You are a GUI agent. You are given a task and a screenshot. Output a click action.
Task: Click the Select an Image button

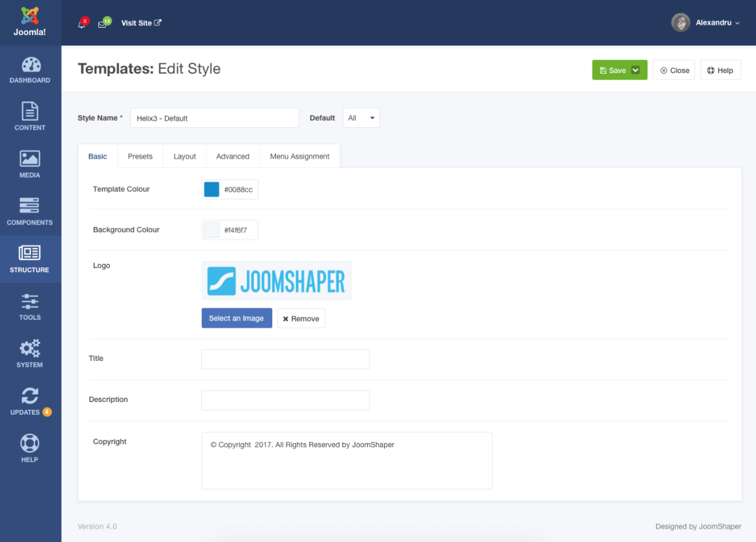click(x=237, y=318)
